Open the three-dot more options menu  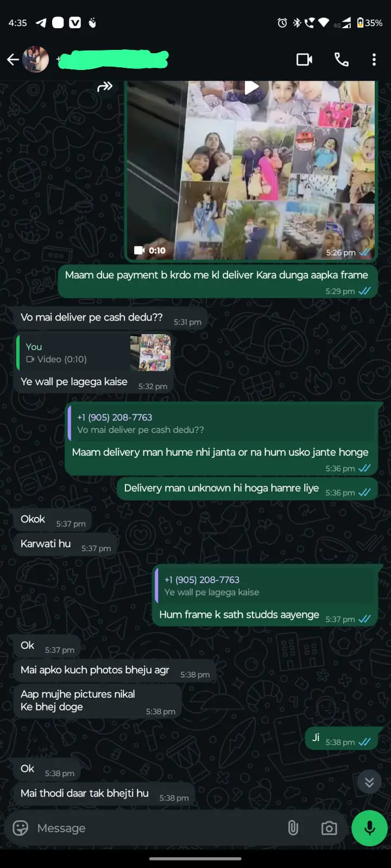pyautogui.click(x=374, y=60)
